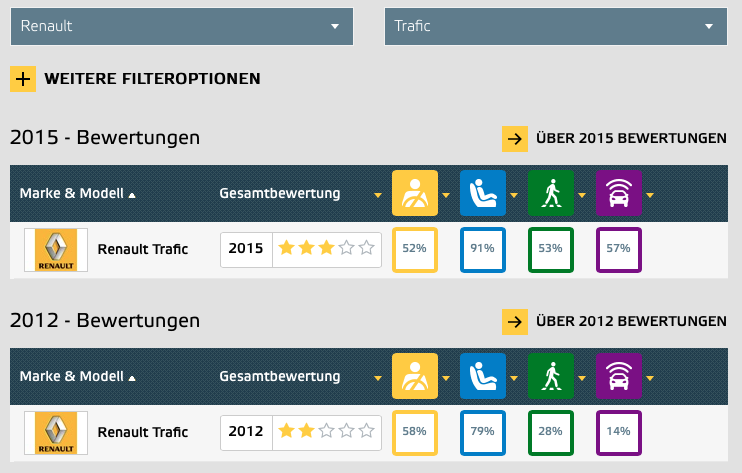This screenshot has width=742, height=473.
Task: Click child occupant icon in 2012 table header
Action: click(483, 376)
